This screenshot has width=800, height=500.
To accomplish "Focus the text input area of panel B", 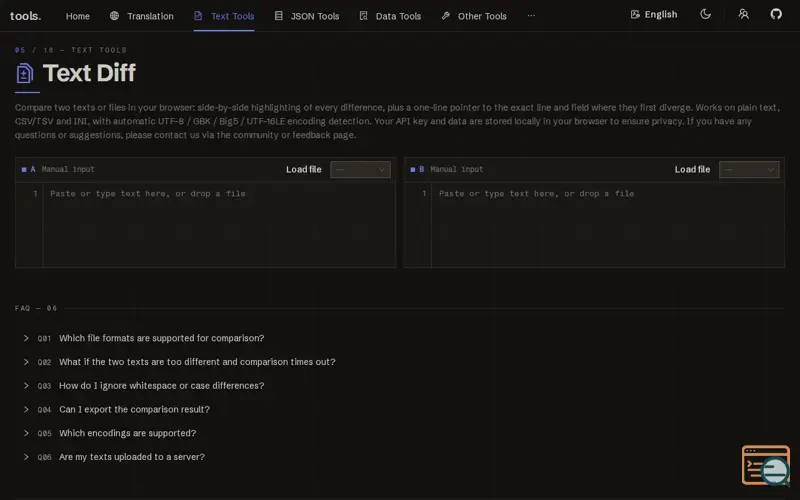I will pyautogui.click(x=608, y=225).
